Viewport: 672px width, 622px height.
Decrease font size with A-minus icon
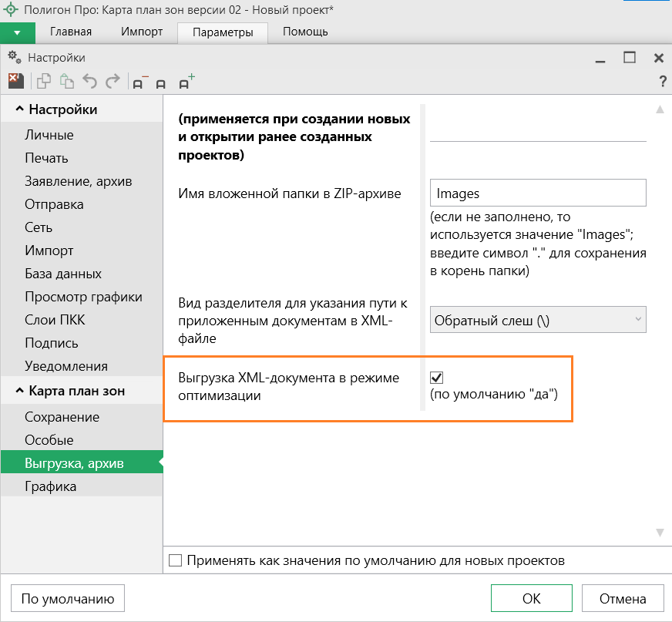(x=139, y=82)
